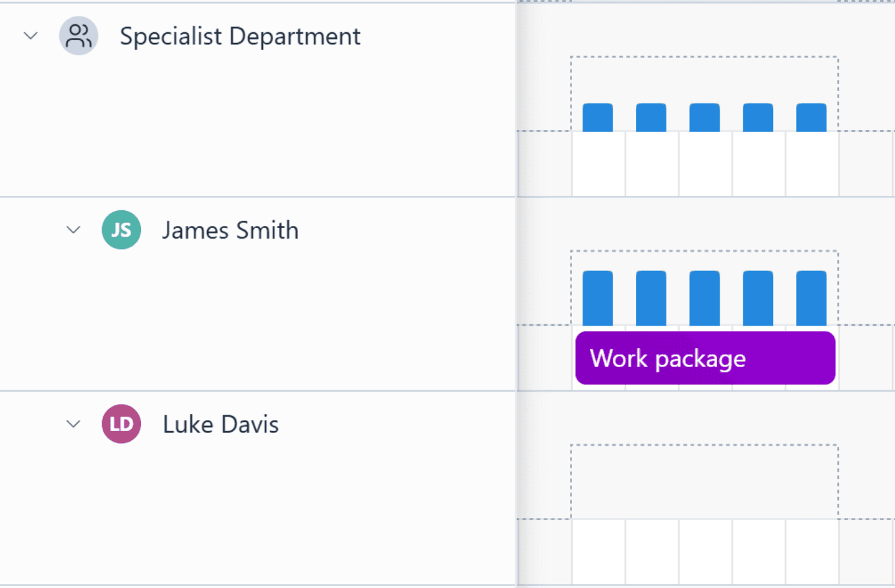The height and width of the screenshot is (588, 895).
Task: Collapse James Smith's row
Action: tap(74, 230)
